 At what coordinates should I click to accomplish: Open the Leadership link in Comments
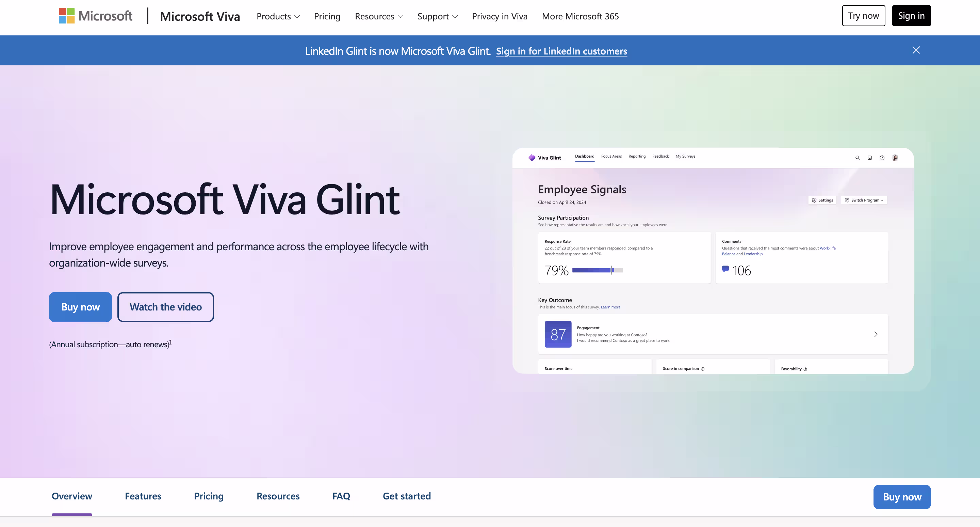click(x=753, y=254)
